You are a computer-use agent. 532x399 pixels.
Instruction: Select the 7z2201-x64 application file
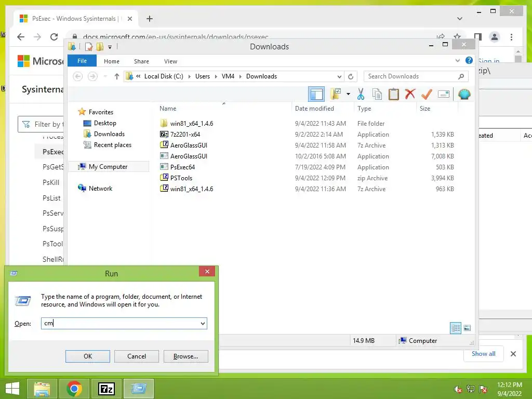(185, 135)
